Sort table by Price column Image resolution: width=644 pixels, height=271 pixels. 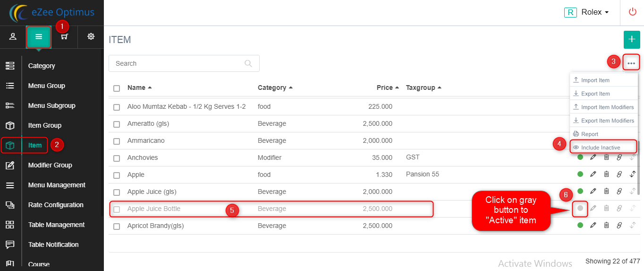point(388,87)
